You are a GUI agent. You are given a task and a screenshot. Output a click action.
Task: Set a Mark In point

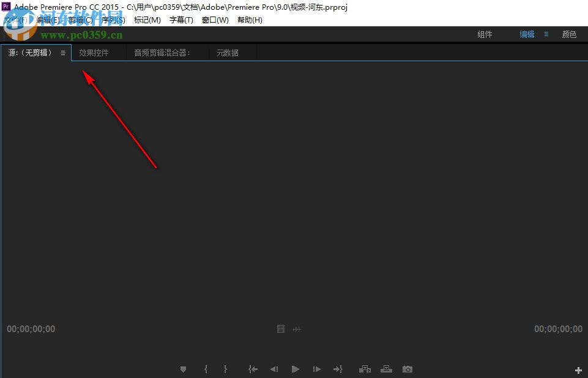coord(206,369)
